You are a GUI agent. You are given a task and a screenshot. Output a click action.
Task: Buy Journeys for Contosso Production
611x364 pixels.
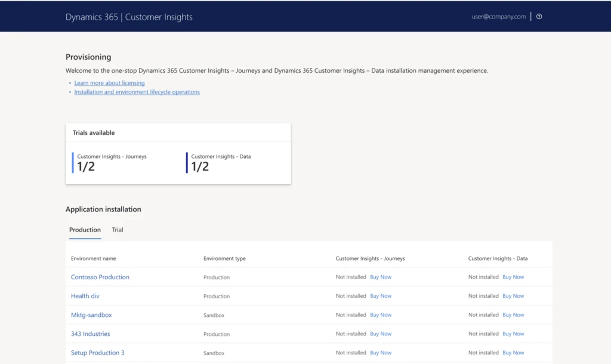381,277
